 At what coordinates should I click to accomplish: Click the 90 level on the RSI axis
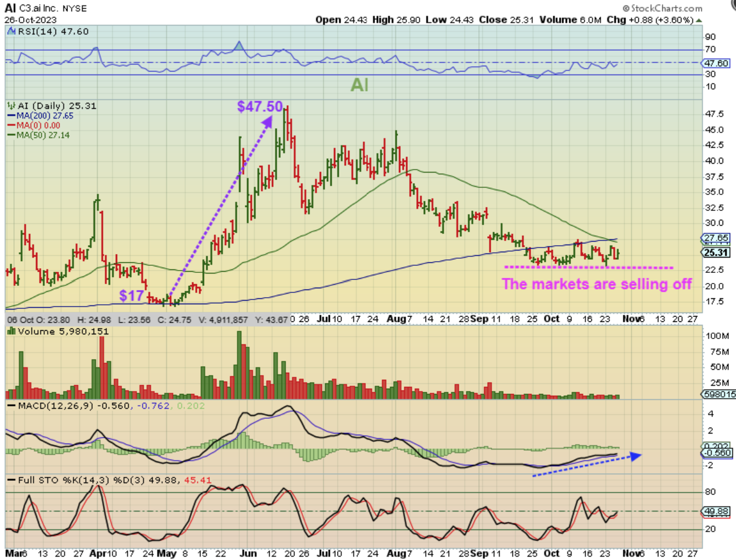click(x=711, y=37)
